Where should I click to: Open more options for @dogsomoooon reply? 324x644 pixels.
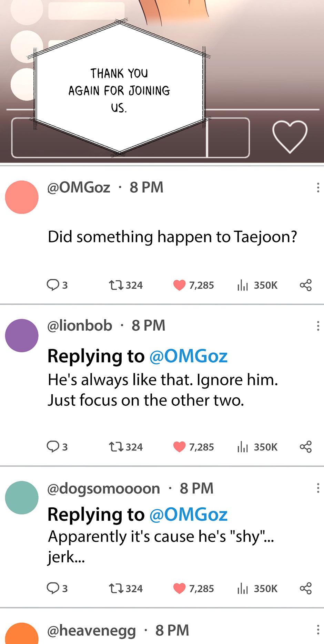(318, 488)
